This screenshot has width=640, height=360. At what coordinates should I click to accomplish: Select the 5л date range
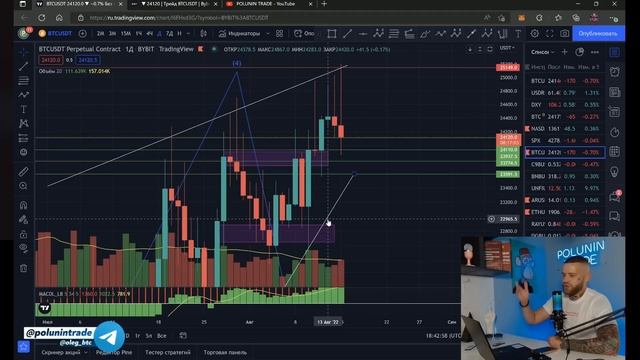click(149, 336)
